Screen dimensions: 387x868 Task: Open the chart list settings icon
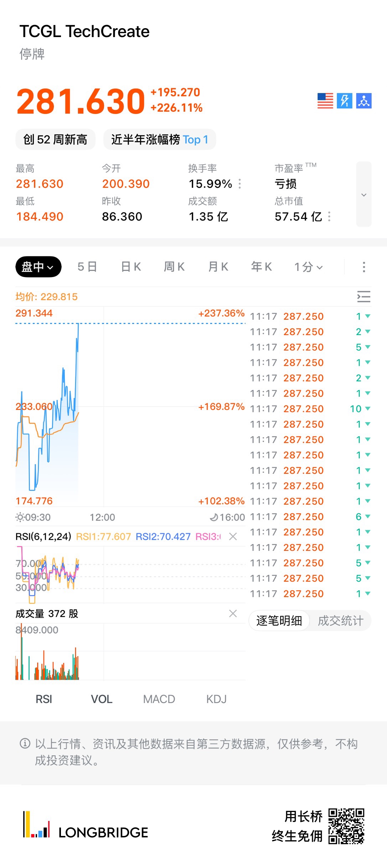364,297
